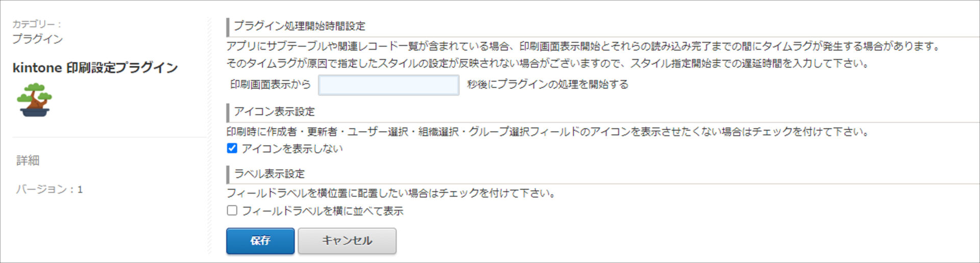Click the icon display description sentence
This screenshot has height=263, width=980.
[548, 132]
